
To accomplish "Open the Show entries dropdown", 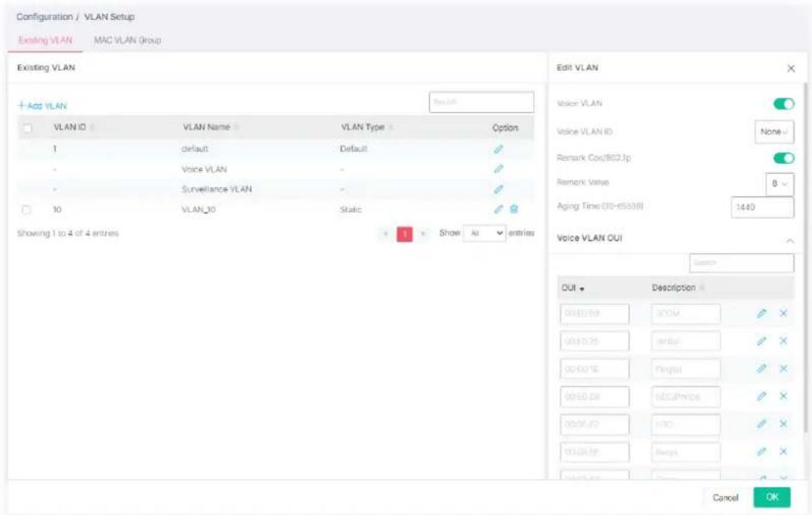I will [x=485, y=233].
